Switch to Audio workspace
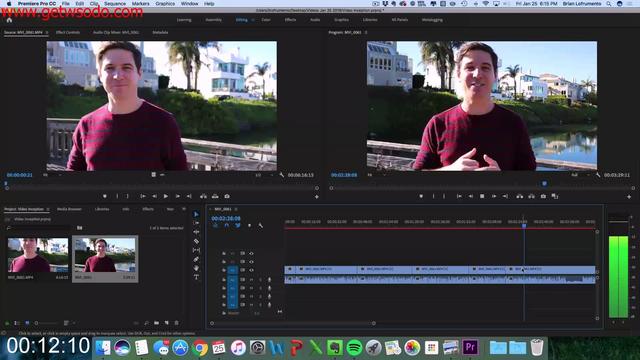 click(x=315, y=20)
